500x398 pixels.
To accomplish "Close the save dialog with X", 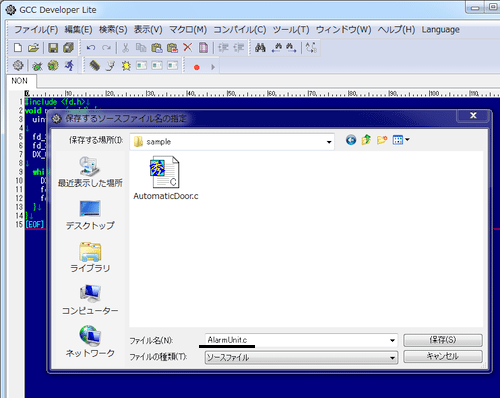I will pos(473,116).
